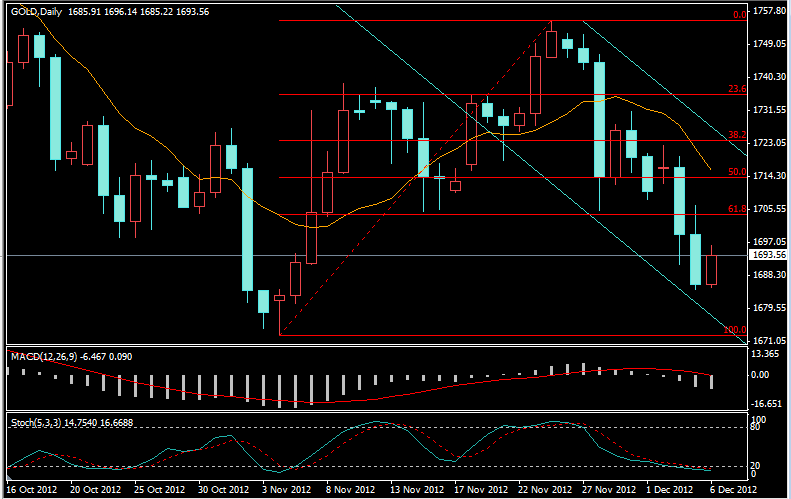The width and height of the screenshot is (791, 499).
Task: Click the MACD scale value -16.651
Action: 767,404
